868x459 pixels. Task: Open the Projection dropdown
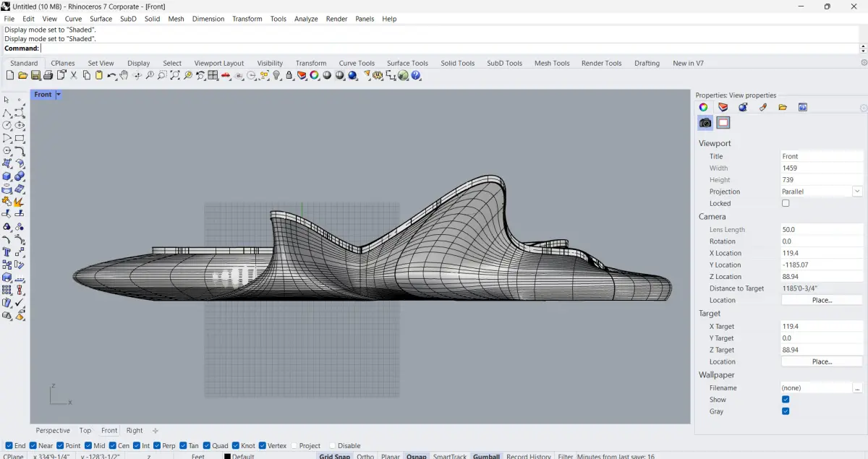(x=857, y=192)
